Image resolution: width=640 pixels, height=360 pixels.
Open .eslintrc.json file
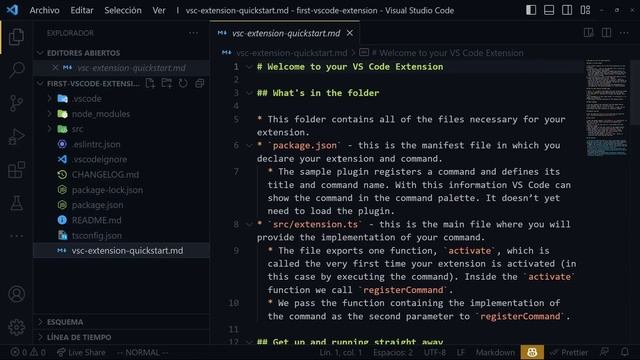(96, 144)
